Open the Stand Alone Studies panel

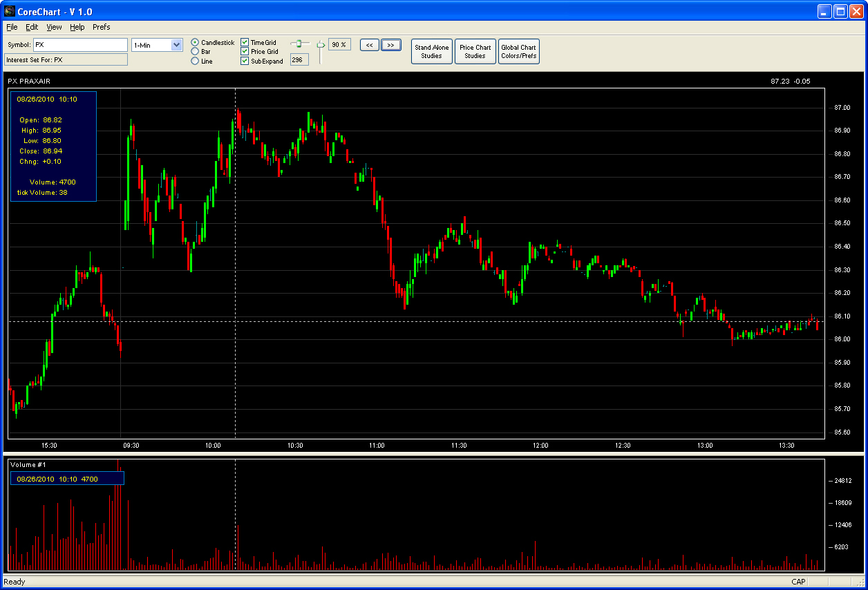point(432,52)
